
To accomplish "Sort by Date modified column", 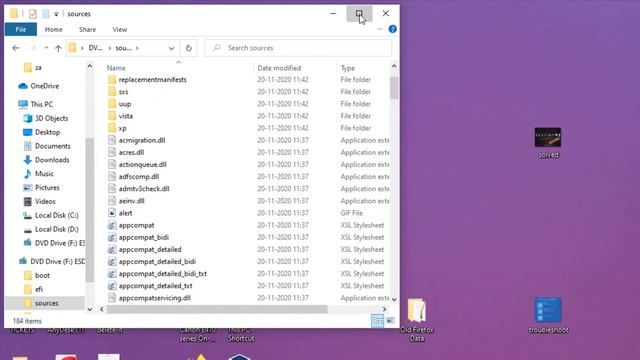I will (279, 68).
